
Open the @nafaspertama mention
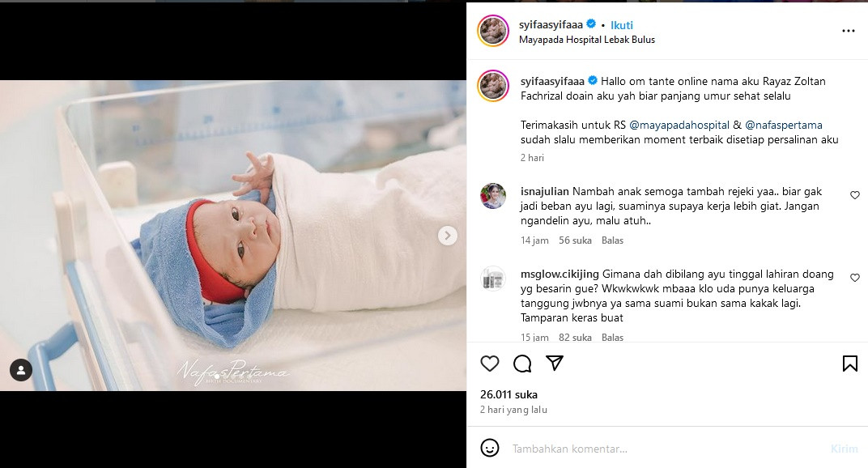click(x=783, y=126)
